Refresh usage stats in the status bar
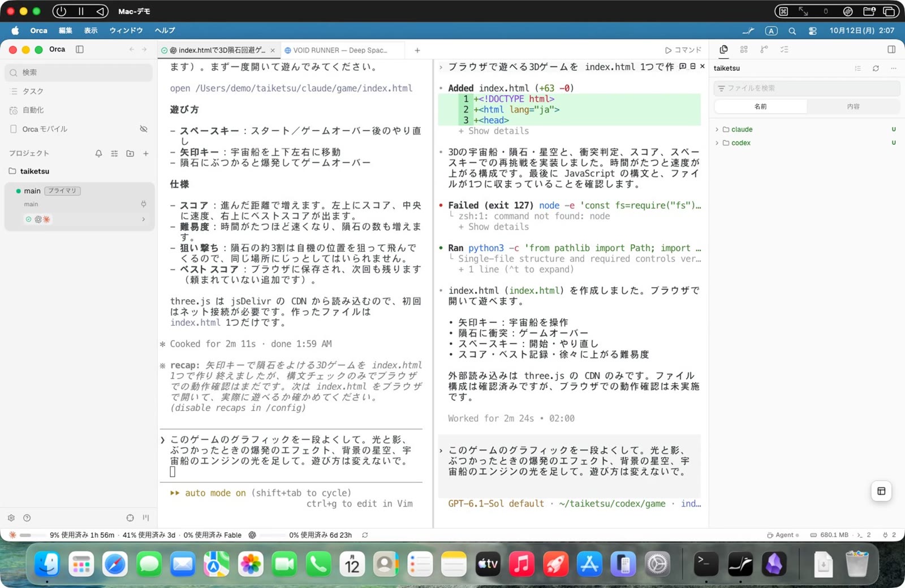 [365, 535]
